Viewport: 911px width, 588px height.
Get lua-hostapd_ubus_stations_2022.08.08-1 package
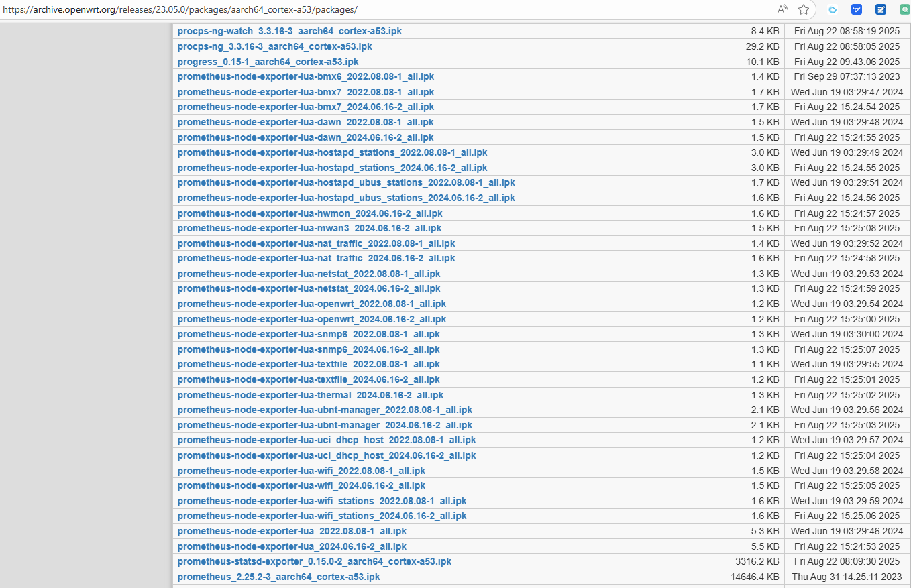click(346, 182)
